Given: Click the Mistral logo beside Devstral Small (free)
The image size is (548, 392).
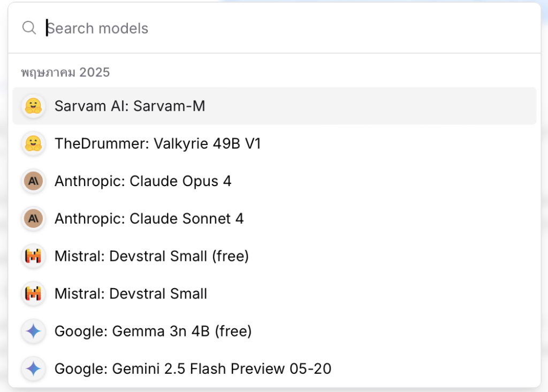Looking at the screenshot, I should (34, 256).
